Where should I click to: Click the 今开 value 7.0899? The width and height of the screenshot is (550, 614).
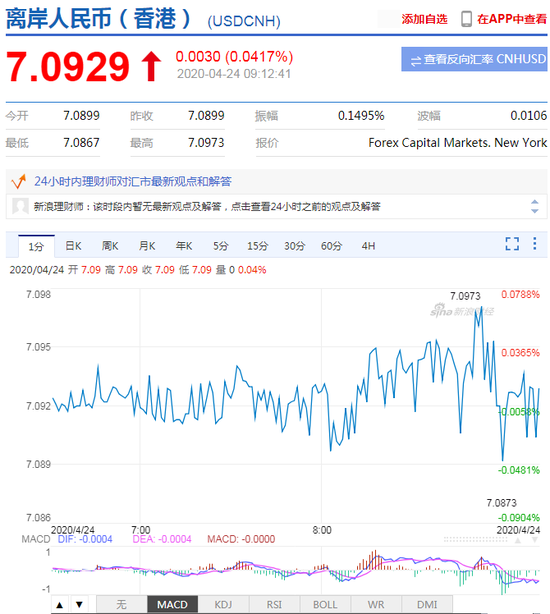point(81,116)
